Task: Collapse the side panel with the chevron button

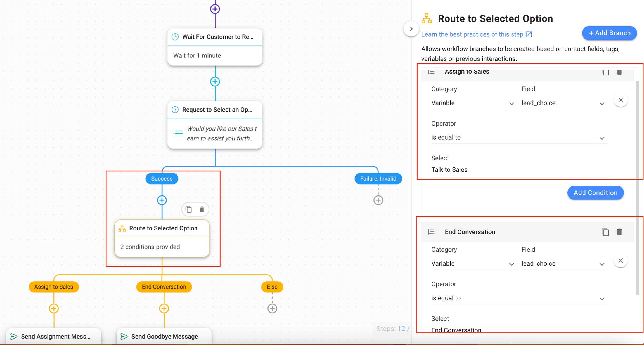Action: [x=411, y=29]
